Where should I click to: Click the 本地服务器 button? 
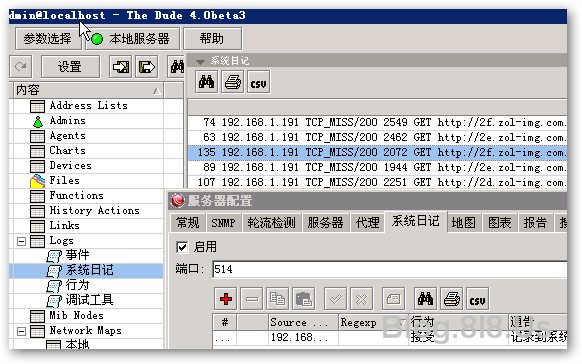click(133, 39)
